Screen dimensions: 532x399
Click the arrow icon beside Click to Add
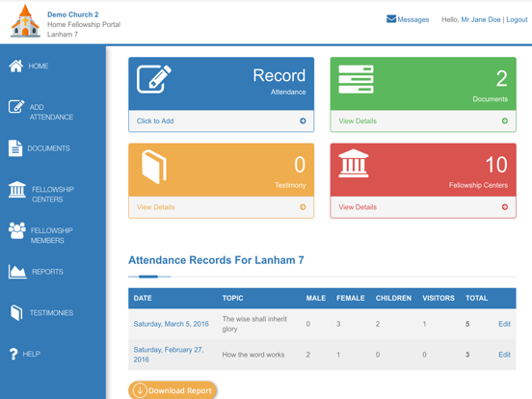(x=303, y=120)
